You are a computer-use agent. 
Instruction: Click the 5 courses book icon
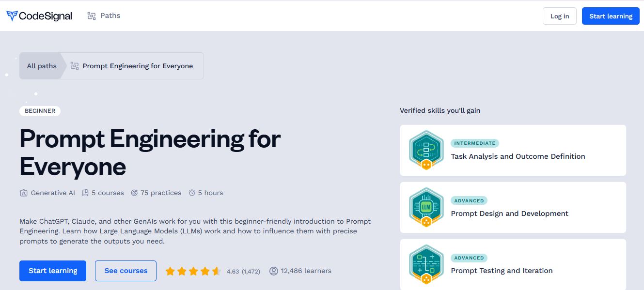pyautogui.click(x=85, y=193)
